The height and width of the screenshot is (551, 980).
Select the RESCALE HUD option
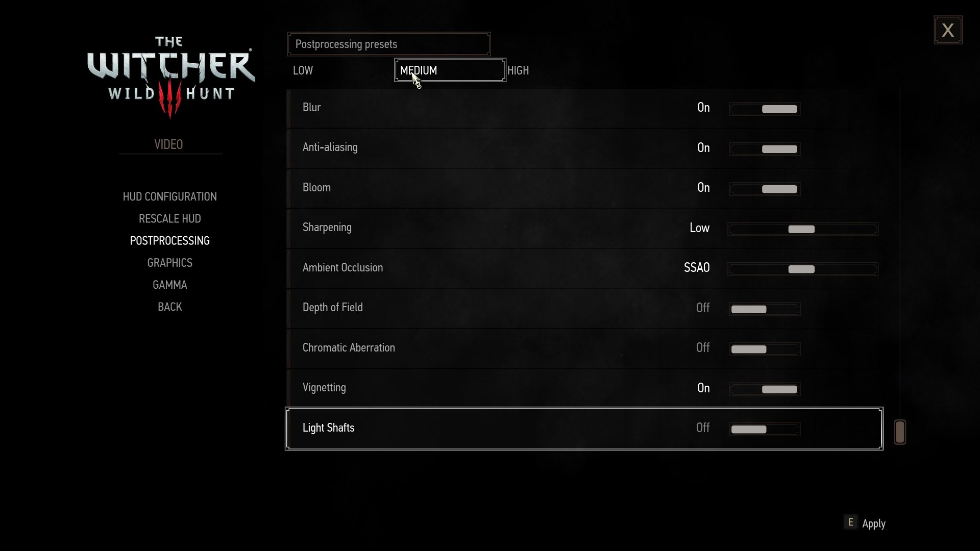[169, 218]
